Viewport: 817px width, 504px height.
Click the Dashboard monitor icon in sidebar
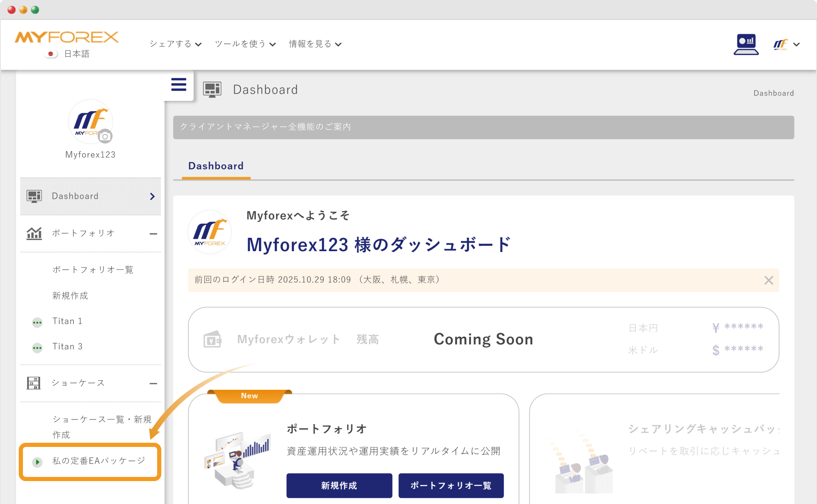pos(34,196)
